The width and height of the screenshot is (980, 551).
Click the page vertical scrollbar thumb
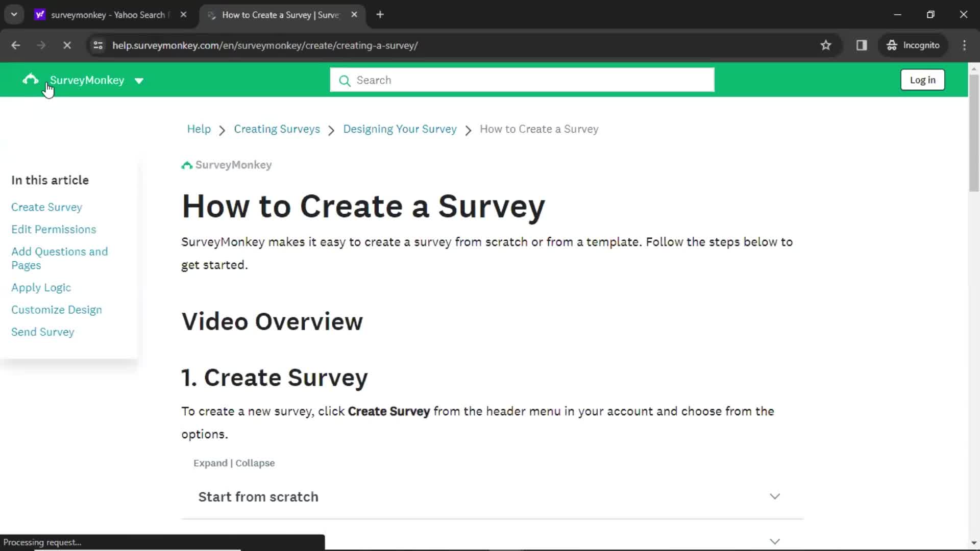[x=974, y=133]
